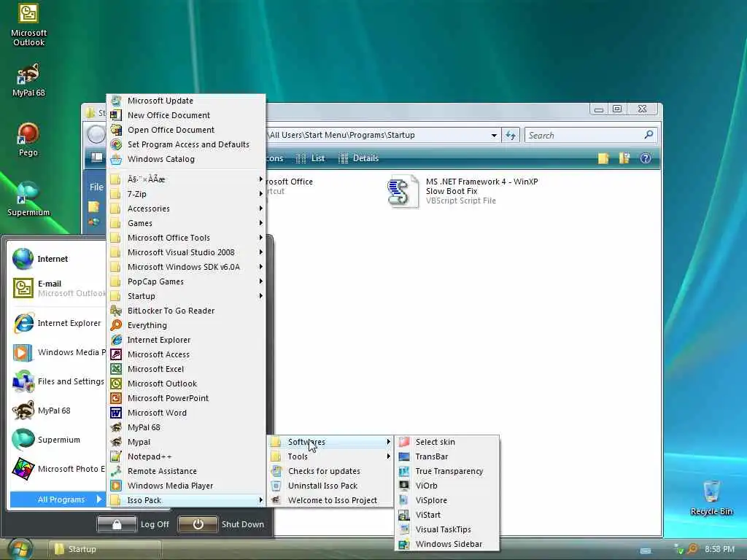The width and height of the screenshot is (747, 560).
Task: Open Set Program Access and Defaults
Action: (x=186, y=144)
